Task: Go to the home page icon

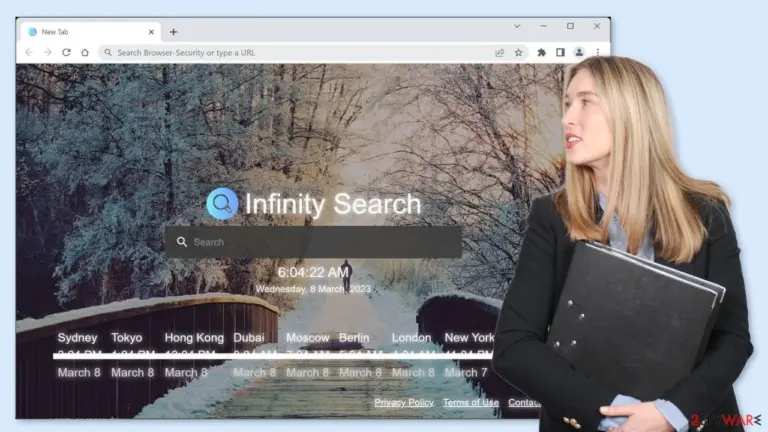Action: click(85, 52)
